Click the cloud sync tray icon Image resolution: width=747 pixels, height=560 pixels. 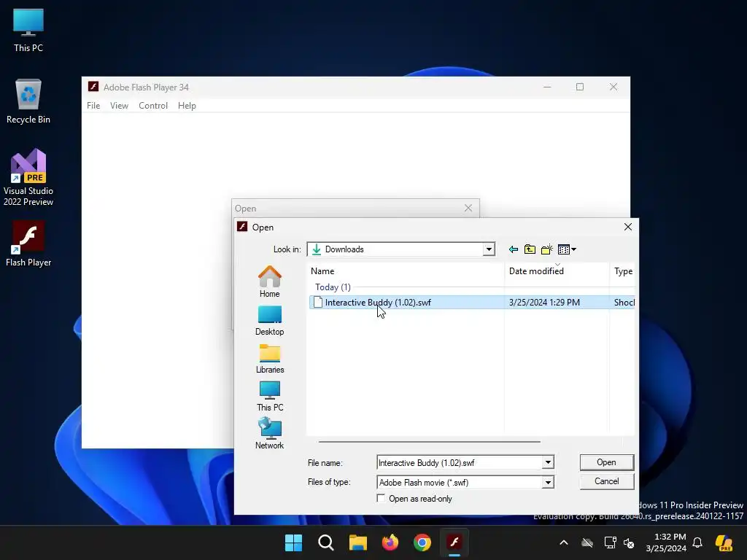tap(587, 542)
